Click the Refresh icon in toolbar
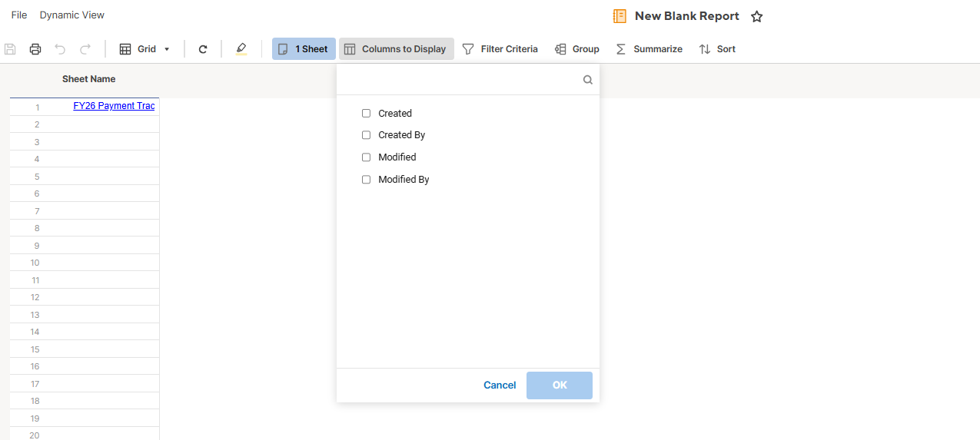Viewport: 980px width, 440px height. pyautogui.click(x=203, y=49)
